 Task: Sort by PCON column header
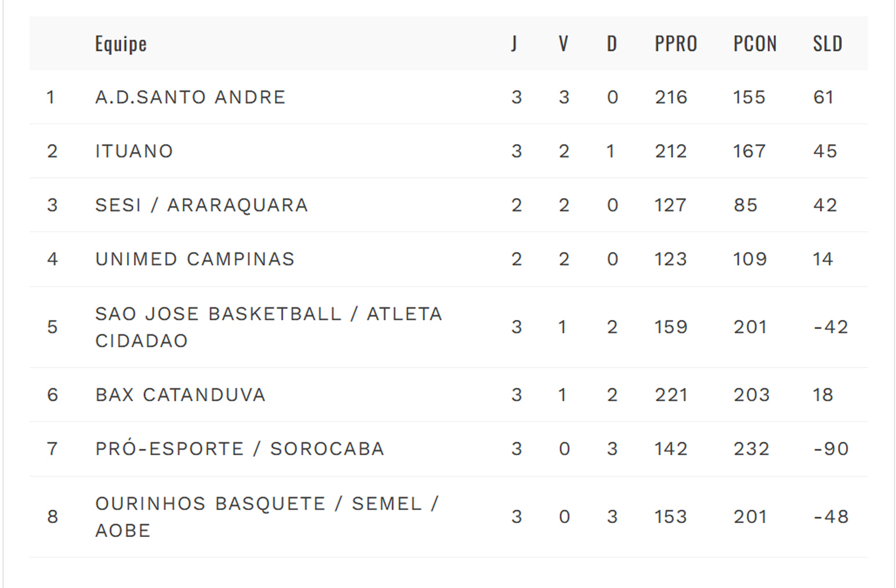pos(754,43)
